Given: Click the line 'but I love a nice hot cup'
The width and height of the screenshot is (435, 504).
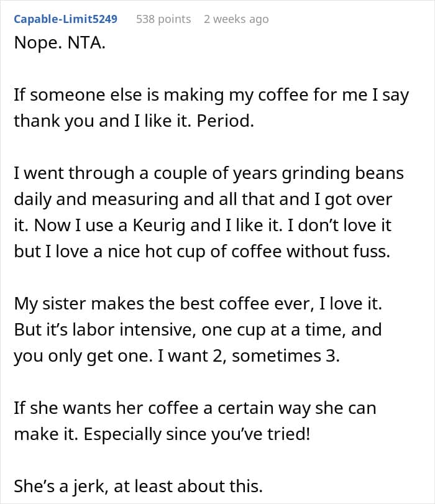Looking at the screenshot, I should pyautogui.click(x=202, y=251).
